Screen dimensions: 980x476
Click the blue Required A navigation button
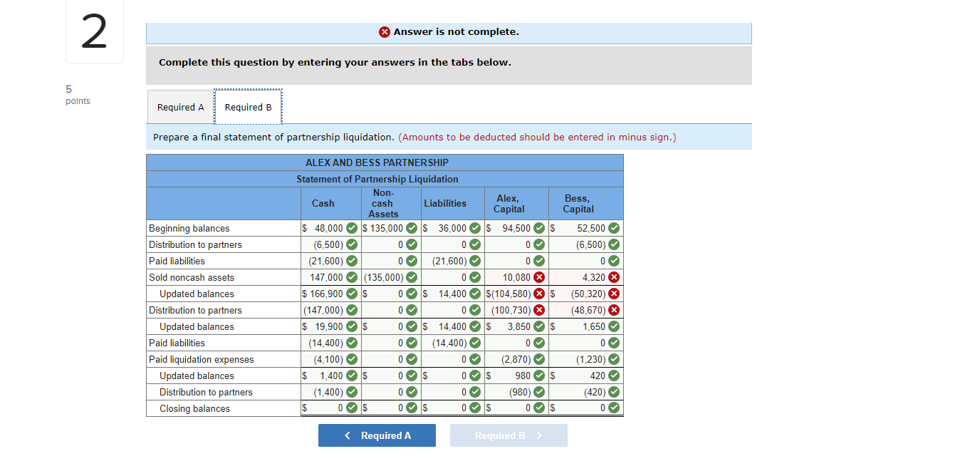(x=377, y=435)
